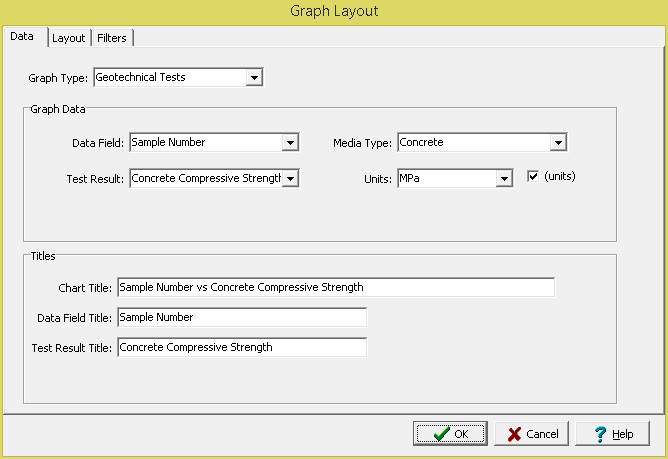Screen dimensions: 668x459
Task: Click the Geotechnical Tests value in Graph Type
Action: coord(167,77)
